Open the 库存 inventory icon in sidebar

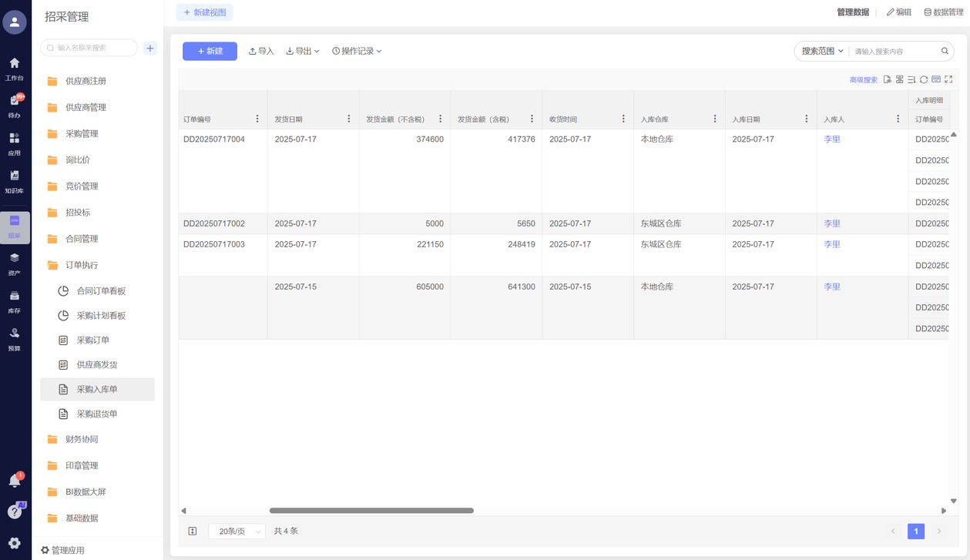tap(14, 301)
